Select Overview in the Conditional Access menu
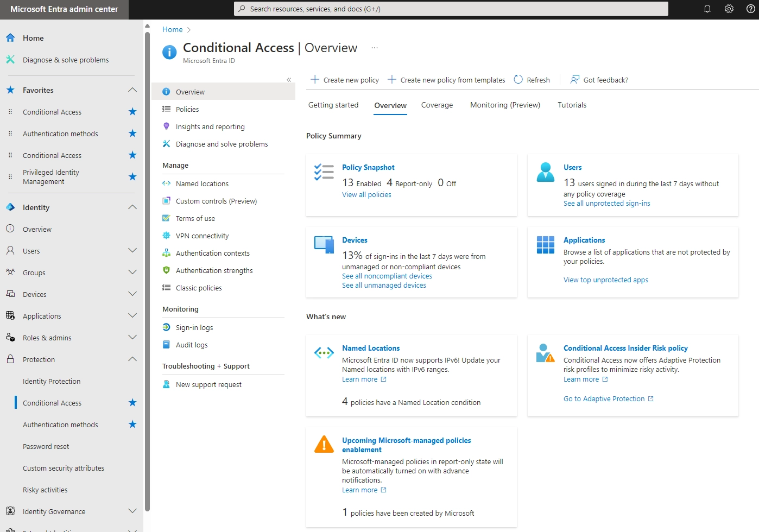This screenshot has height=532, width=759. 223,92
